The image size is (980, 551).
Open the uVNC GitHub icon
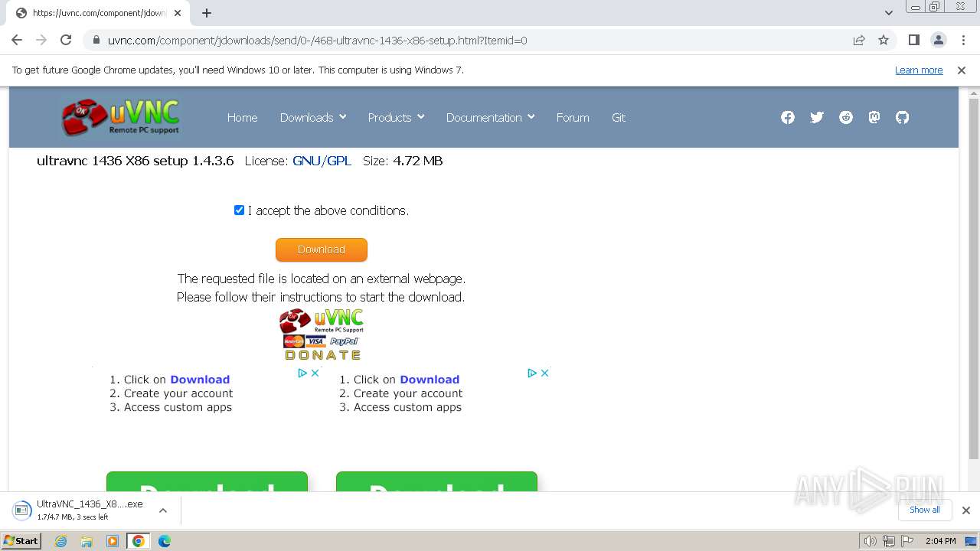click(903, 117)
